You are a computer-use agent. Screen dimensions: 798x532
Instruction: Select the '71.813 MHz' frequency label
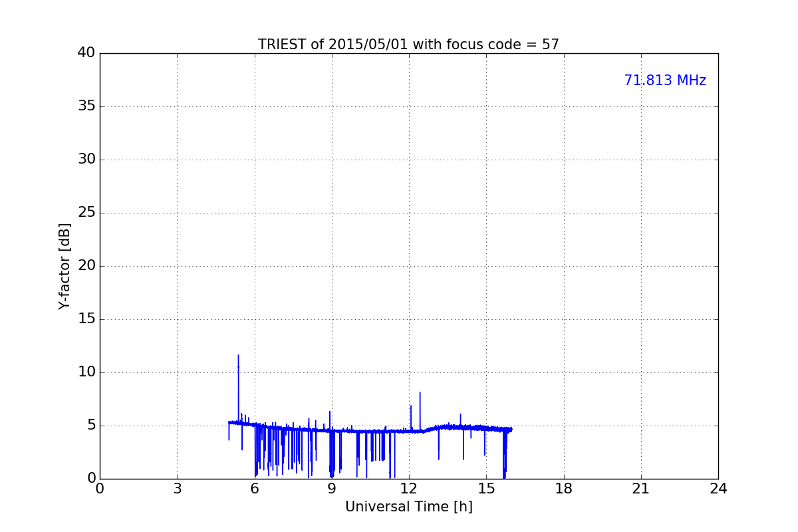coord(665,80)
